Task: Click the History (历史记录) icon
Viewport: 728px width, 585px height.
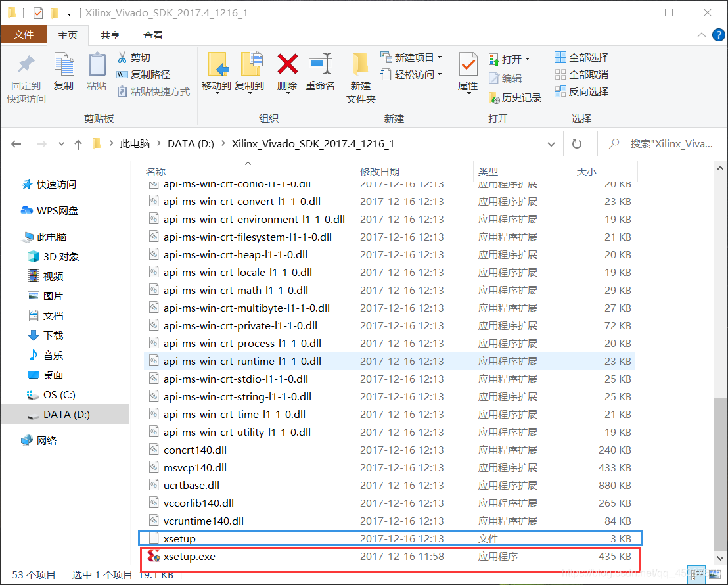Action: [494, 97]
